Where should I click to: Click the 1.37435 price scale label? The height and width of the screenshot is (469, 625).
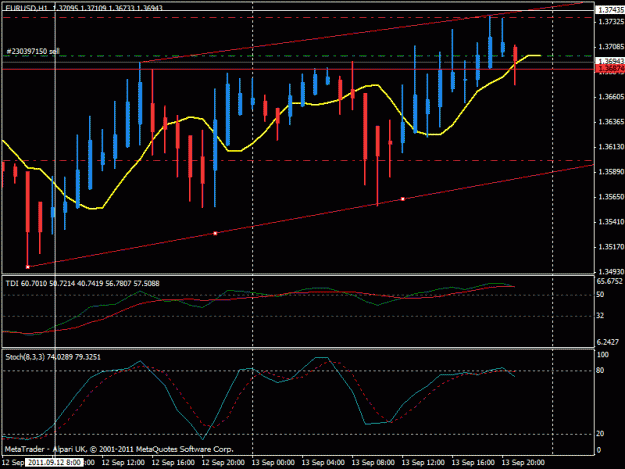click(x=610, y=10)
